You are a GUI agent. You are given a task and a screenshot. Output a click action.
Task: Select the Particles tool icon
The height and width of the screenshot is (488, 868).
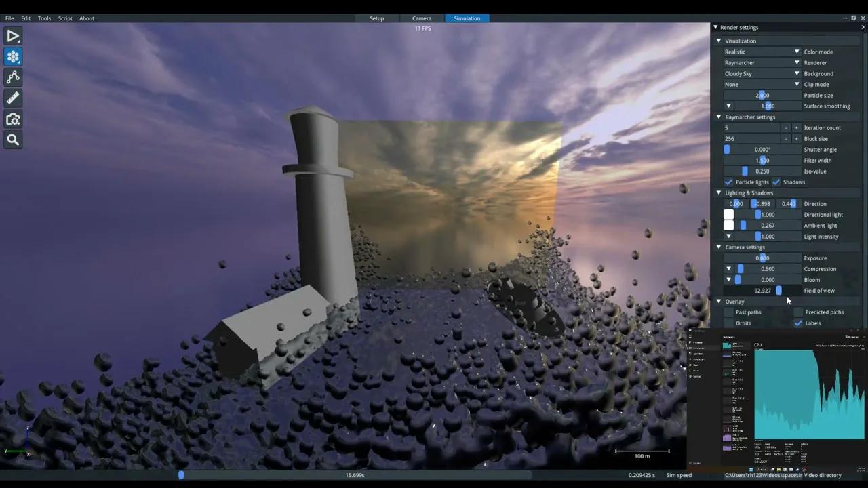pos(13,57)
